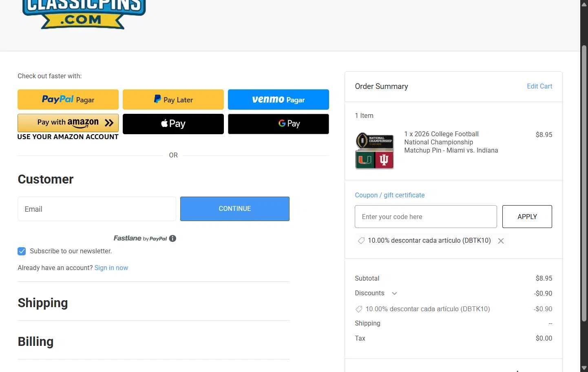Collapse the Discounts chevron

(x=394, y=293)
